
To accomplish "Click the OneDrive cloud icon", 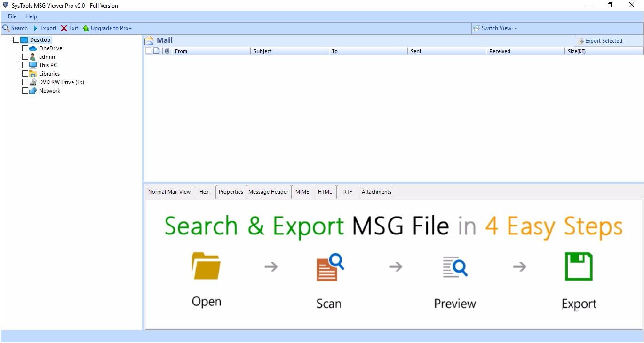I will [x=33, y=48].
